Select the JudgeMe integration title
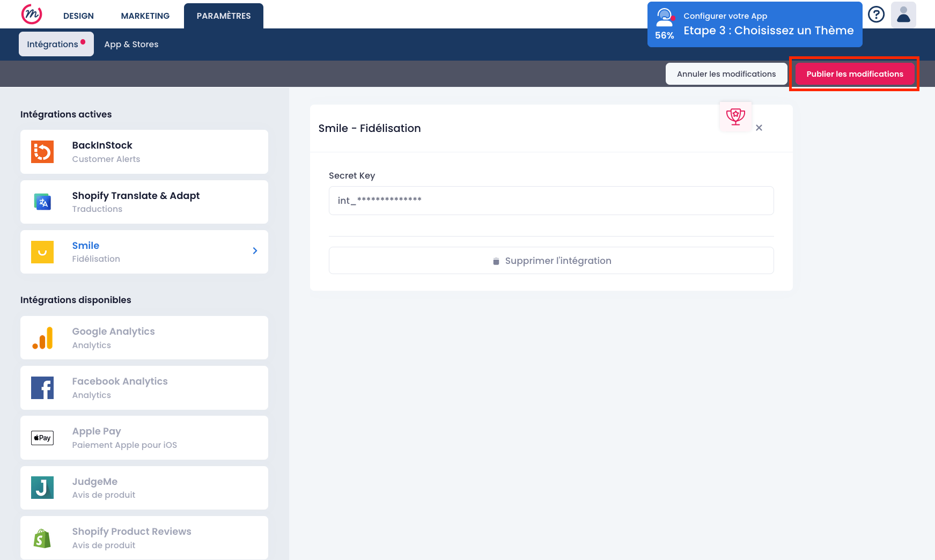The width and height of the screenshot is (935, 560). pyautogui.click(x=95, y=482)
